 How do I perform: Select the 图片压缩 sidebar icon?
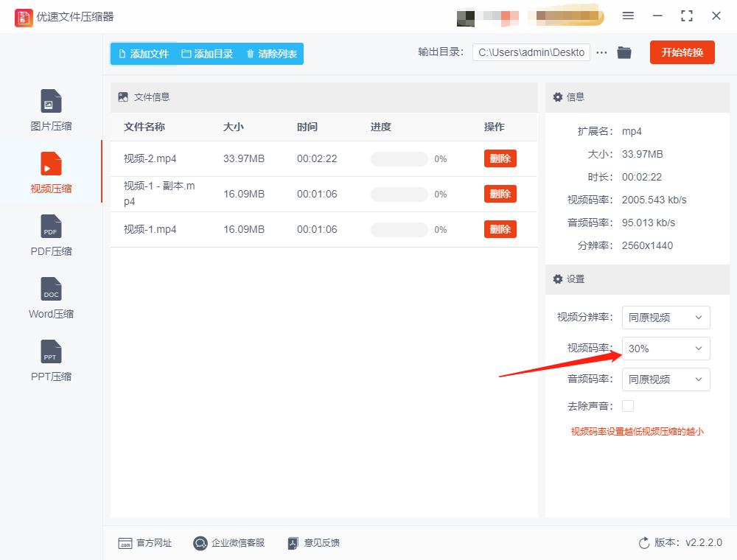point(50,109)
